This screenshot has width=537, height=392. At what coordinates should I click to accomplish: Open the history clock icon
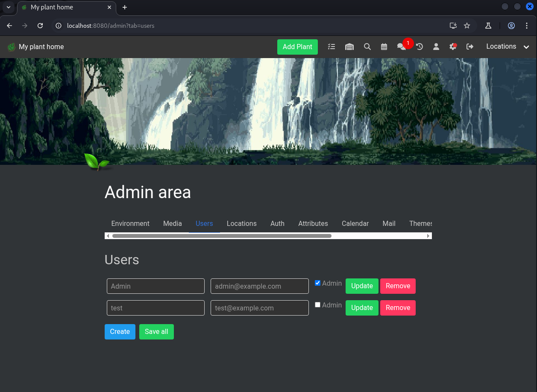coord(420,47)
